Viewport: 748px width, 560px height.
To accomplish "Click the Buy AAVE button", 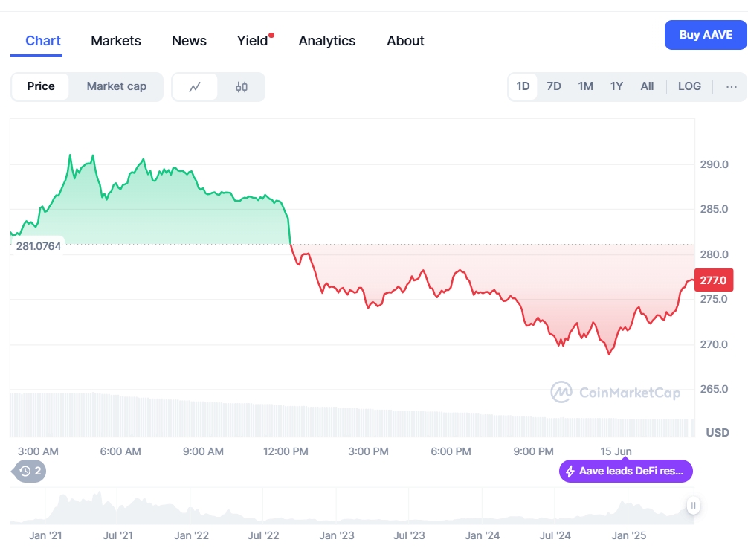I will [706, 35].
